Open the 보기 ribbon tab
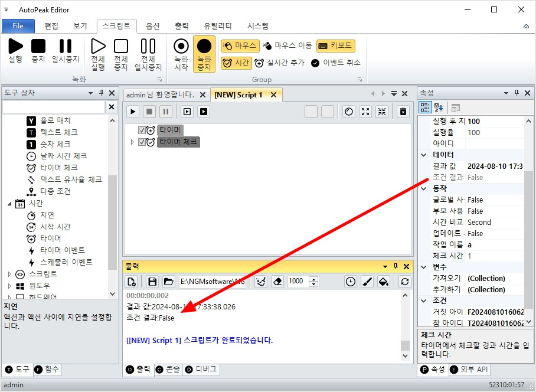 pyautogui.click(x=80, y=26)
